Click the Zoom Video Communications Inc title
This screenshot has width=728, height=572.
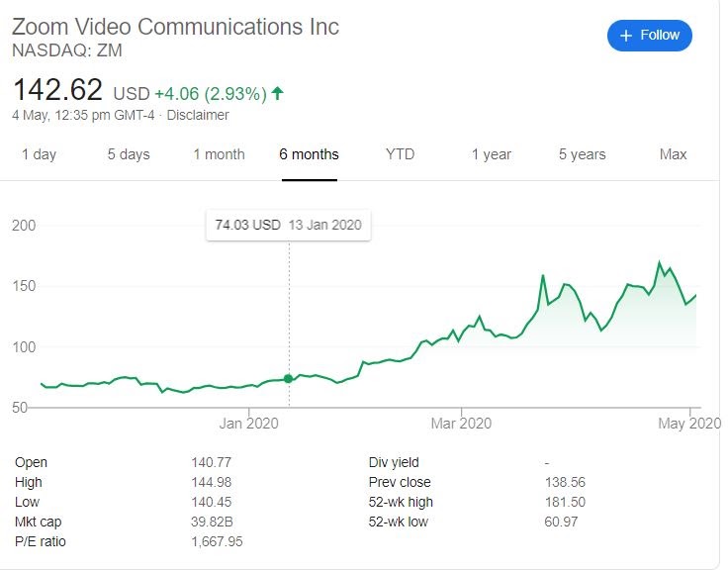tap(175, 26)
